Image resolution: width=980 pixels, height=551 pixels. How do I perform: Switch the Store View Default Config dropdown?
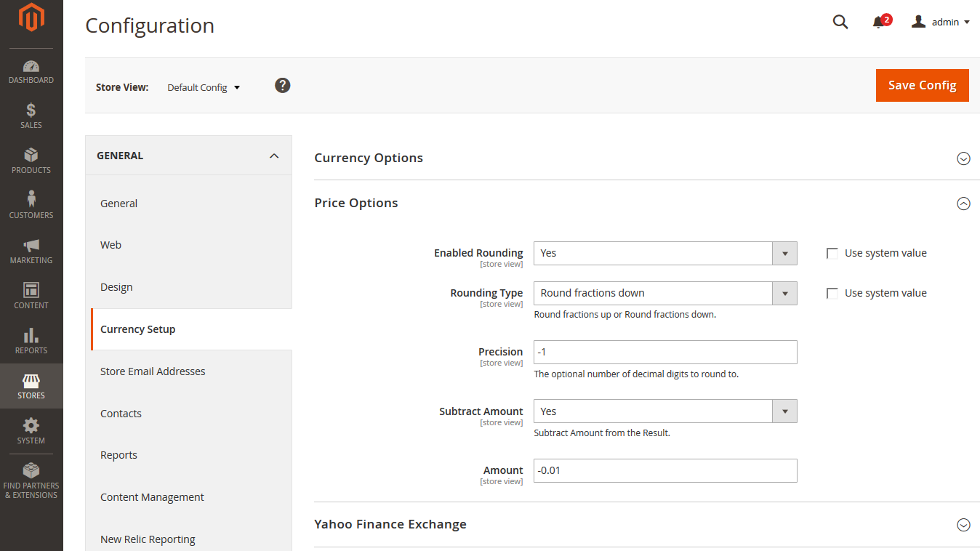(x=204, y=87)
